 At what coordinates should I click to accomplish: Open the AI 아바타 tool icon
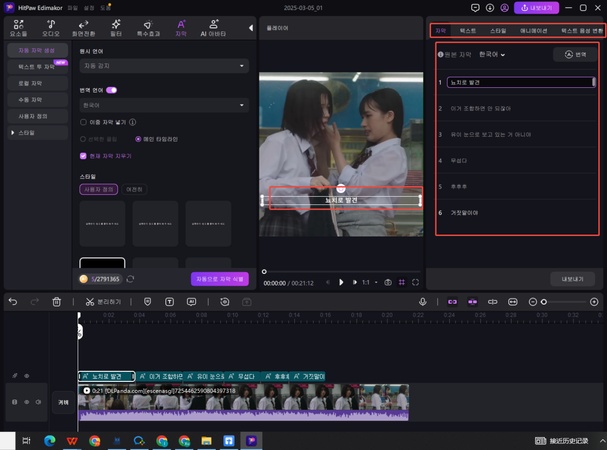[216, 26]
